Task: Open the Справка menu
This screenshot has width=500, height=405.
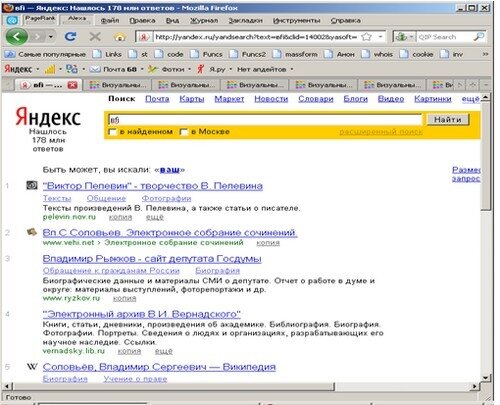Action: [346, 20]
